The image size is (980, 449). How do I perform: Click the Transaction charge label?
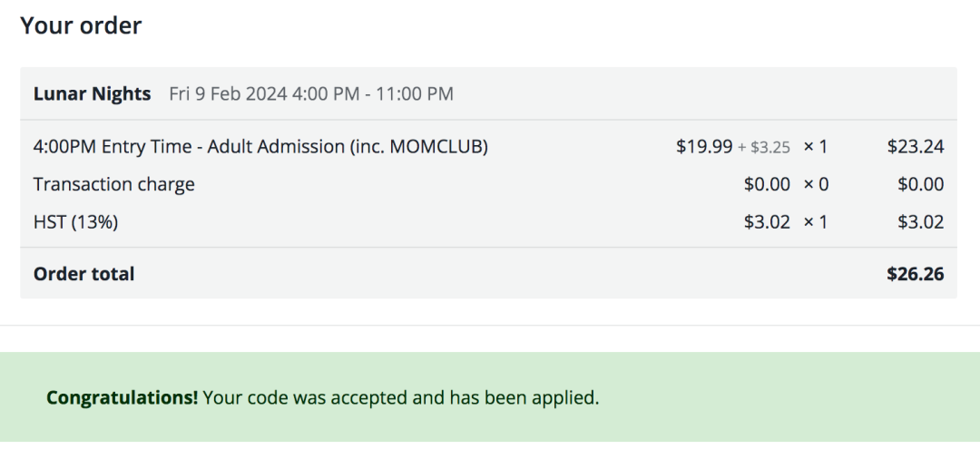[x=113, y=184]
